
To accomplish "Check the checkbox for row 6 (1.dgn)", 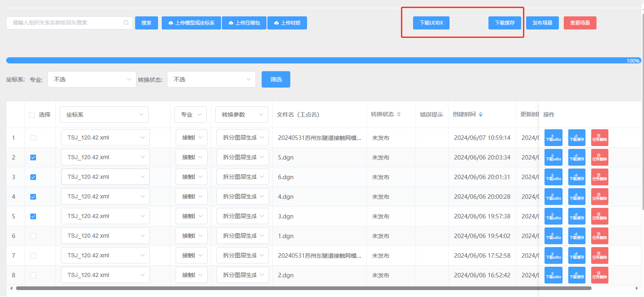I will (33, 236).
